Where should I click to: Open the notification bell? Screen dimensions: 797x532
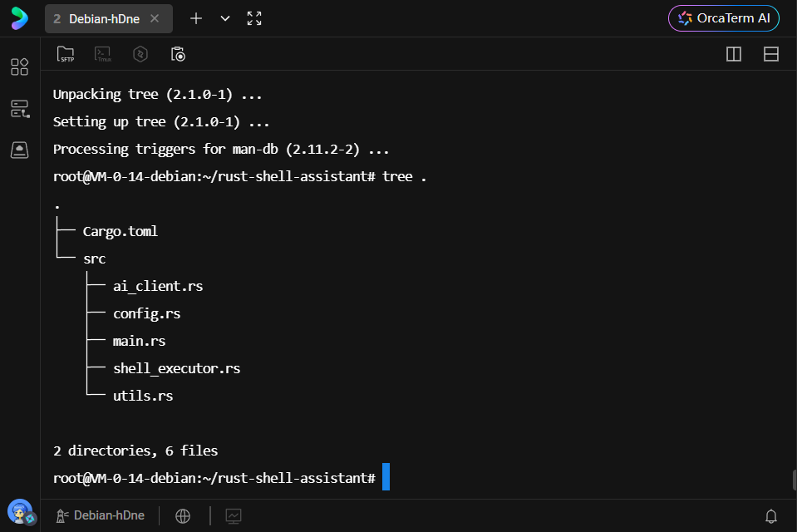pos(771,516)
